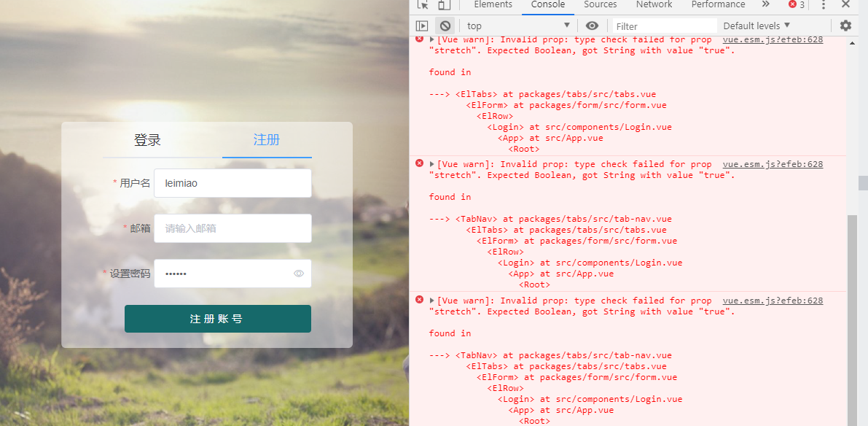Open DevTools settings gear
The image size is (868, 426).
[x=845, y=26]
